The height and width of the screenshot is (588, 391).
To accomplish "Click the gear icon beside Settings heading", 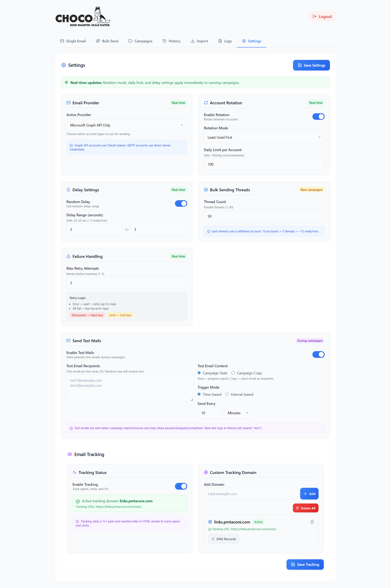I will point(64,65).
